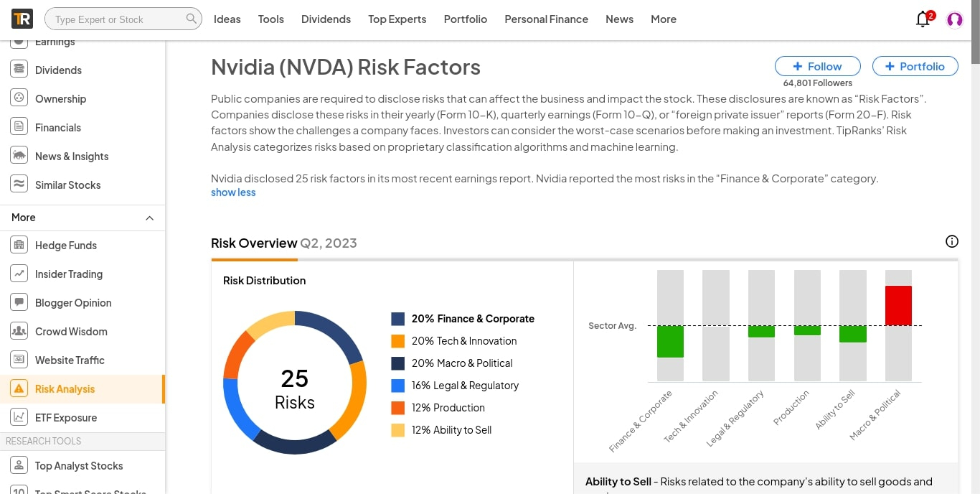Click the Risk Overview info icon
Viewport: 980px width, 494px height.
coord(951,242)
